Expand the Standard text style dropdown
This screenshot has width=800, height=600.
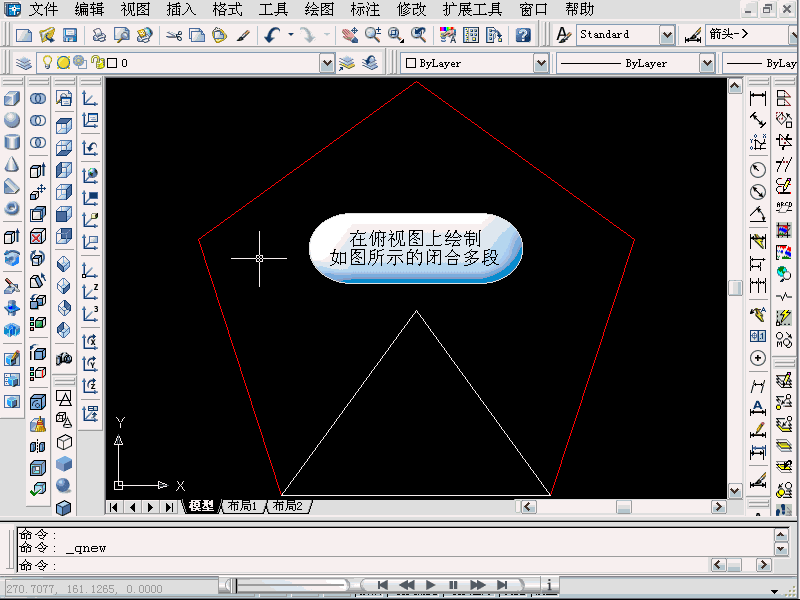[667, 35]
